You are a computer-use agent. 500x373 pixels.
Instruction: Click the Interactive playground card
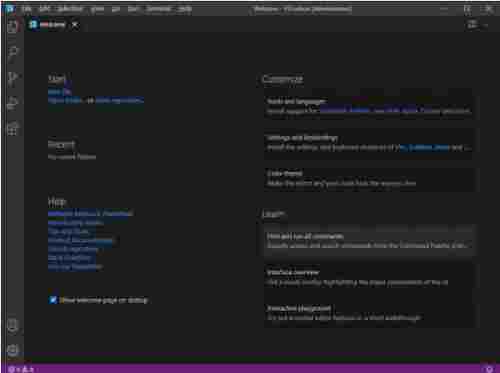(x=369, y=313)
